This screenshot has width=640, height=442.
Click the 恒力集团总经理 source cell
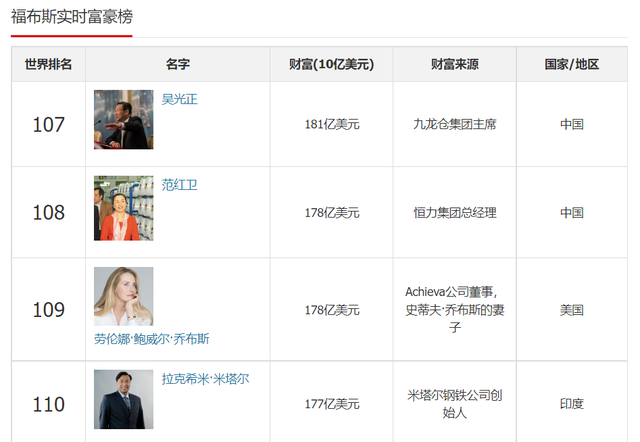click(455, 213)
